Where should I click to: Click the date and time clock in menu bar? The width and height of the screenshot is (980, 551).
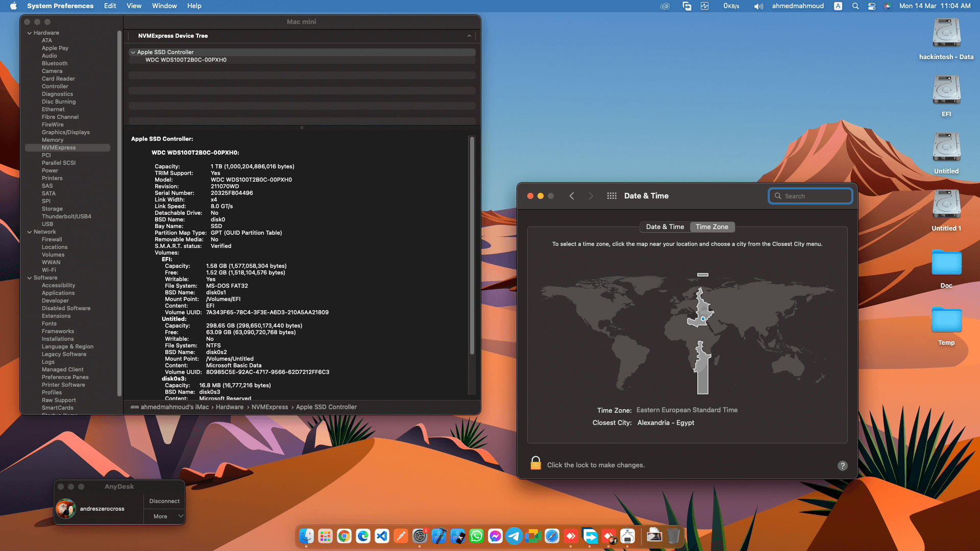pyautogui.click(x=935, y=6)
